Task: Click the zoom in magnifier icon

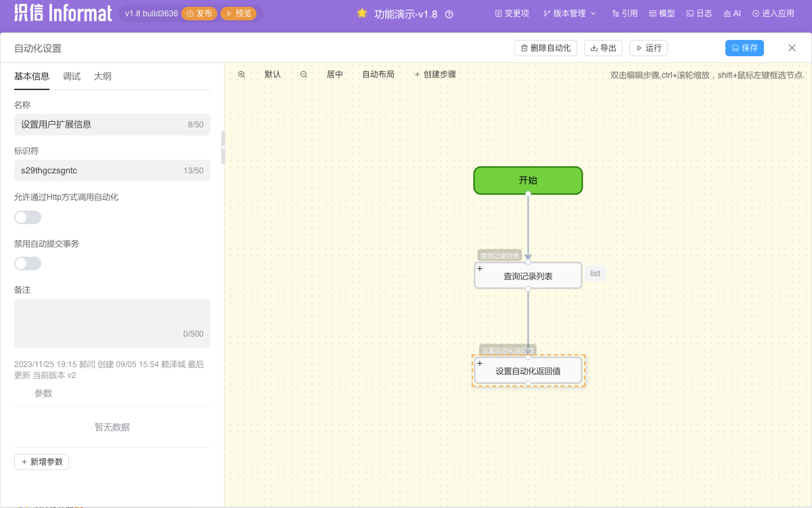Action: tap(242, 75)
